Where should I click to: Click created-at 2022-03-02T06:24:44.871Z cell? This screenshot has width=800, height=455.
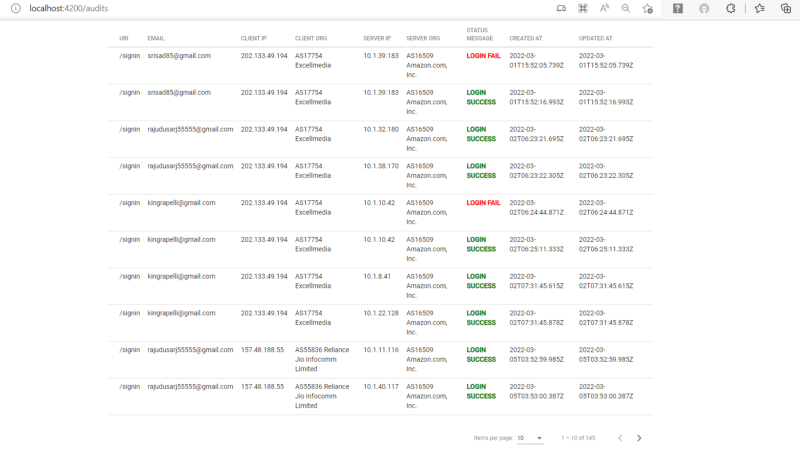point(536,207)
